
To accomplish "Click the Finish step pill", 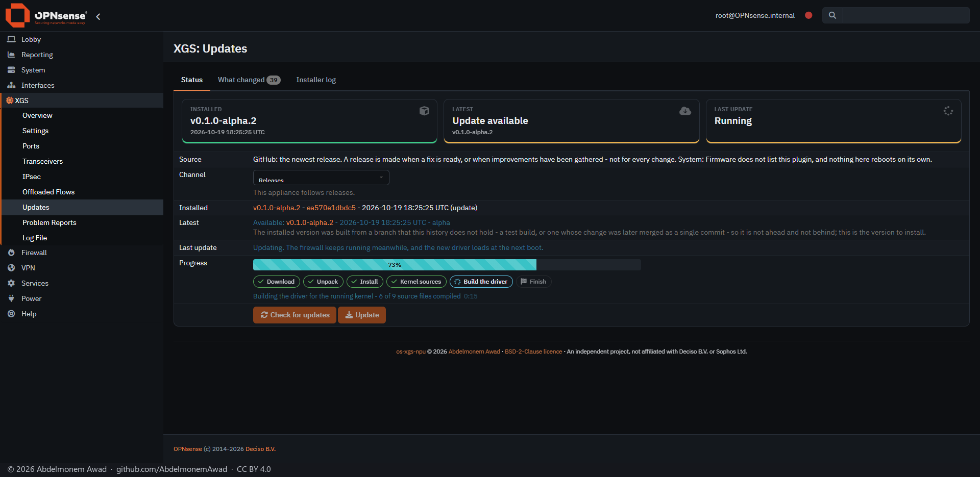I will [533, 282].
